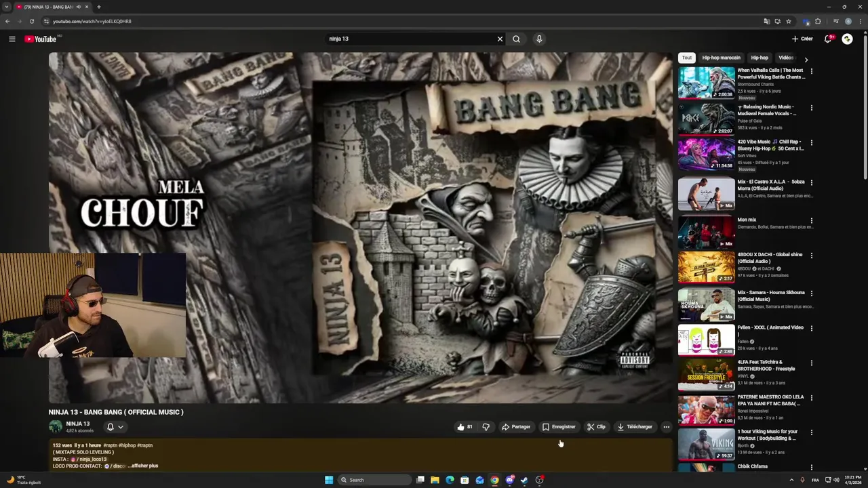Go to the YouTube home logo
This screenshot has width=868, height=488.
(x=41, y=39)
